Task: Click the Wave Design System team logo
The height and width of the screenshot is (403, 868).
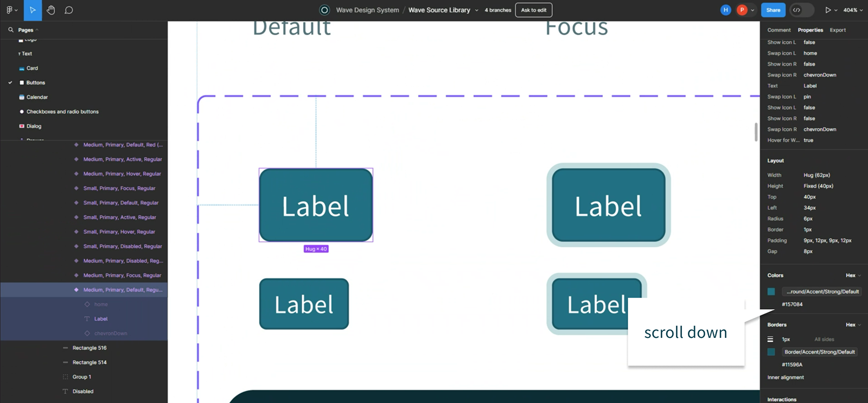Action: pos(324,10)
